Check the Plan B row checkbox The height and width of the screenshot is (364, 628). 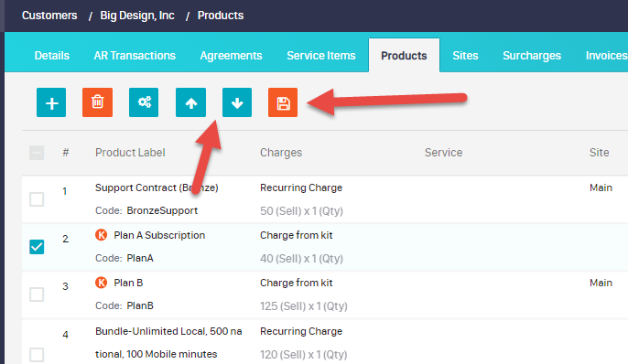(x=37, y=294)
